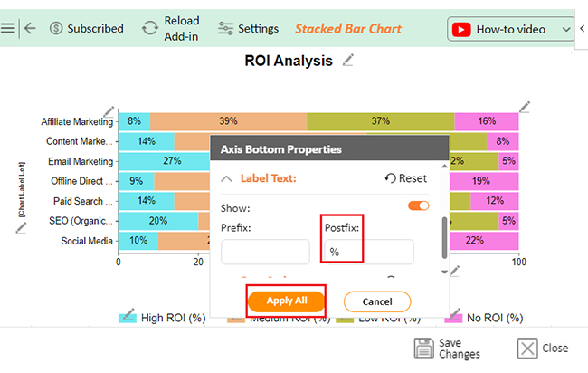Screen dimensions: 588x373
Task: Click the dialog scrollbar down arrow
Action: click(444, 273)
